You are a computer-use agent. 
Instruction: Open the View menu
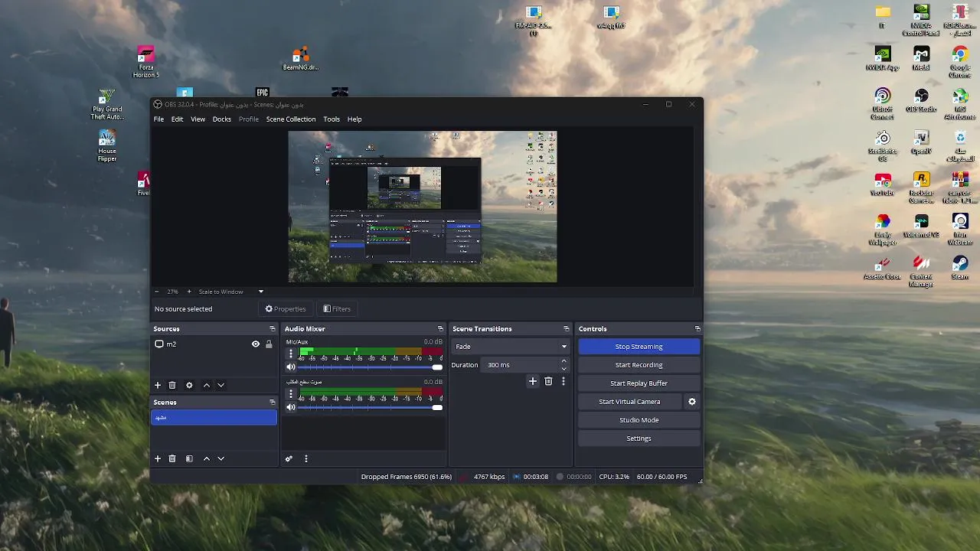[x=198, y=119]
